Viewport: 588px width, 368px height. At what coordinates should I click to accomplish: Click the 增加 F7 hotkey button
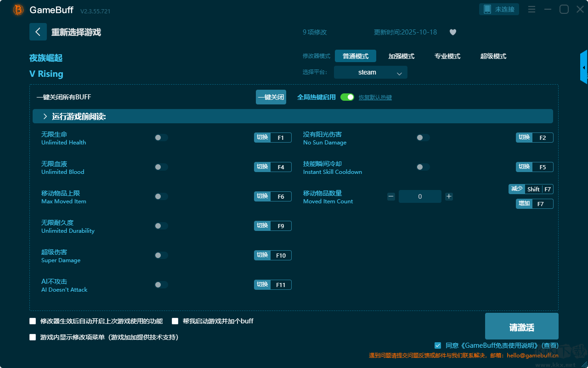pos(535,204)
